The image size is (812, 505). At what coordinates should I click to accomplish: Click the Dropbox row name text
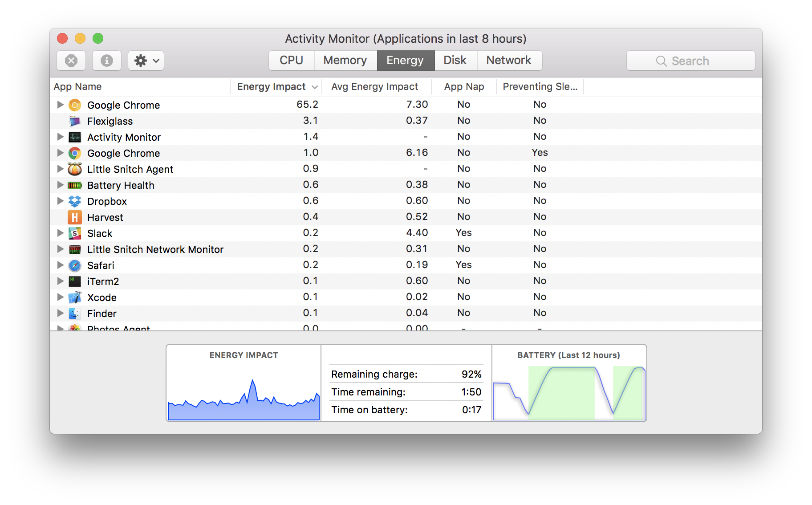click(107, 201)
